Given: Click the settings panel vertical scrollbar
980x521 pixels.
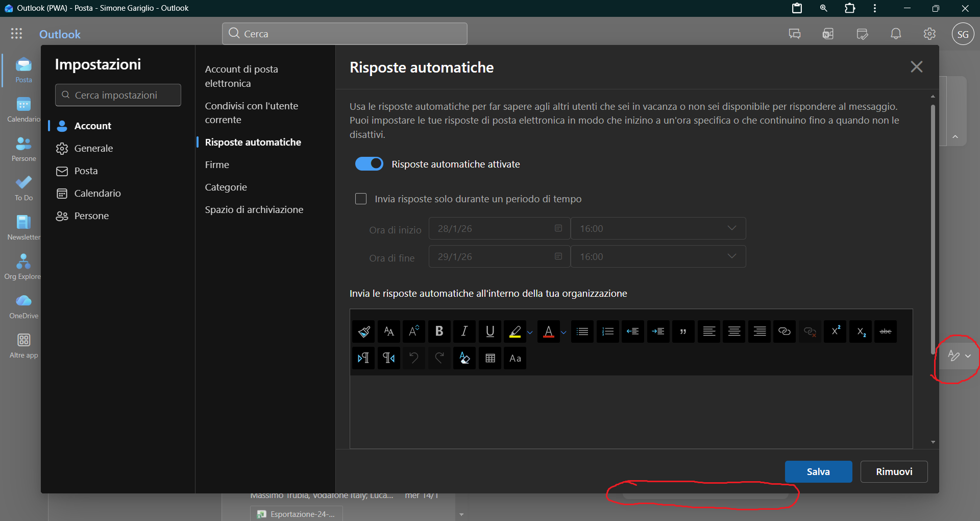Looking at the screenshot, I should click(933, 230).
